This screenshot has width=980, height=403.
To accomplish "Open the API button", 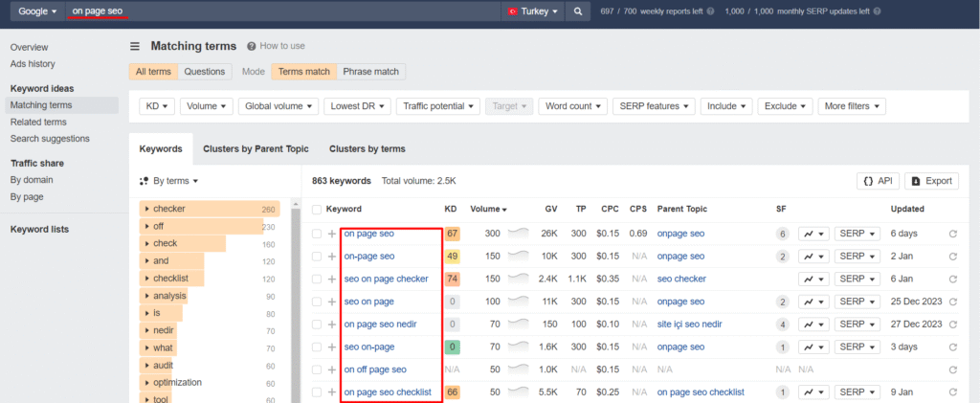I will (x=877, y=180).
